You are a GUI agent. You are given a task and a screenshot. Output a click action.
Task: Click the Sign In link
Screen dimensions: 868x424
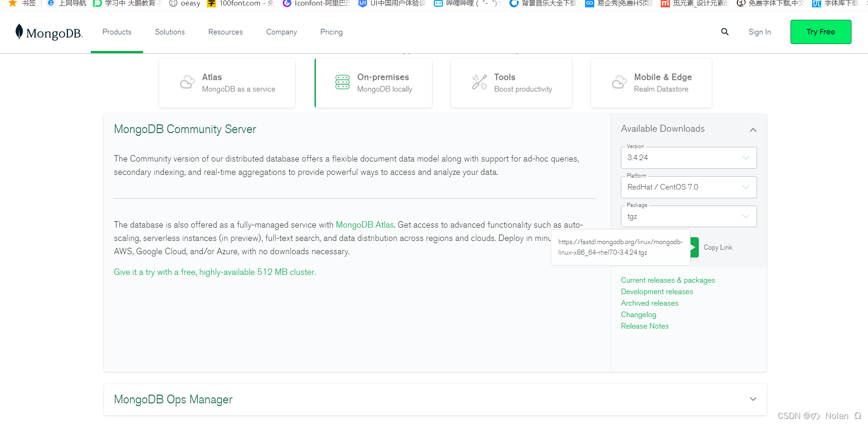[760, 32]
